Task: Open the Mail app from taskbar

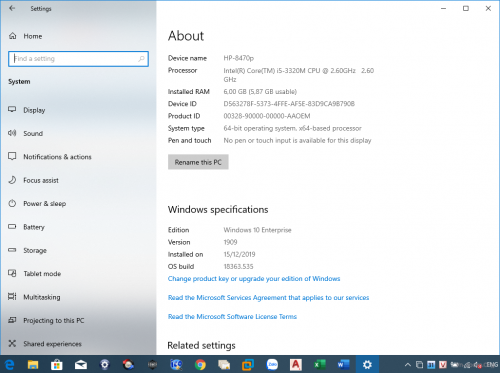Action: coord(81,364)
